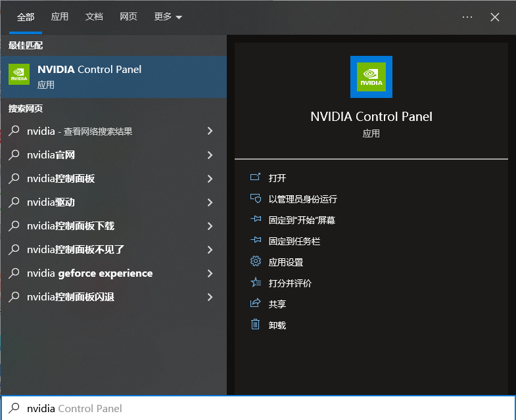The height and width of the screenshot is (420, 516).
Task: Click magnifier icon in the search box
Action: (x=14, y=408)
